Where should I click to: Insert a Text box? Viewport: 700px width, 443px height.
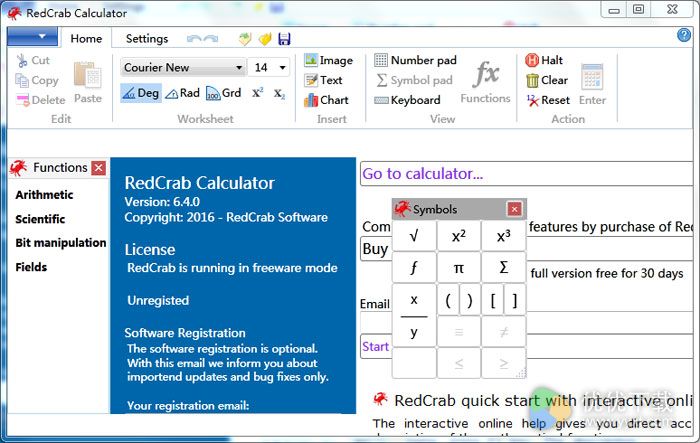pos(323,80)
